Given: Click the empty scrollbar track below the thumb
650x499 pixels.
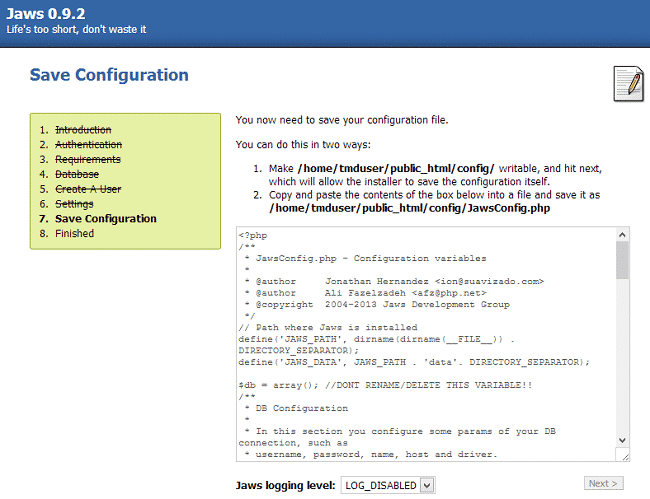Looking at the screenshot, I should (622, 360).
